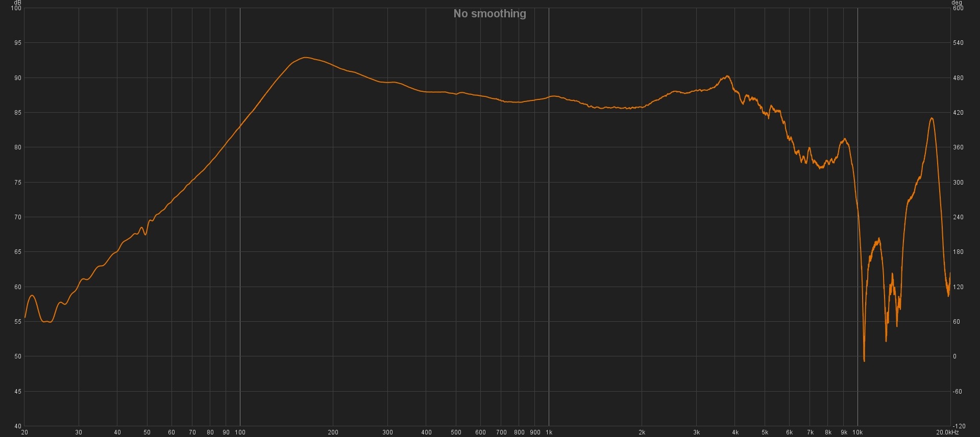Select the 65 dB axis label
This screenshot has height=437, width=980.
tap(18, 252)
